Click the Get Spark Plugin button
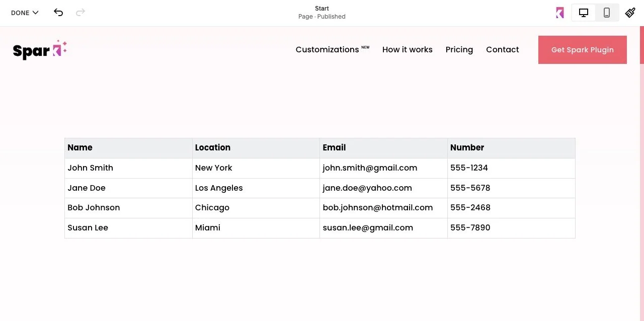This screenshot has height=321, width=644. click(x=582, y=50)
